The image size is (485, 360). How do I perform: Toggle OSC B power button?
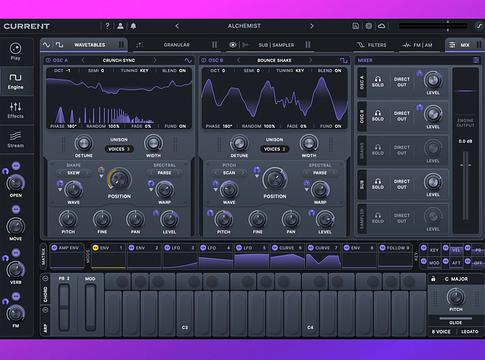tap(204, 60)
